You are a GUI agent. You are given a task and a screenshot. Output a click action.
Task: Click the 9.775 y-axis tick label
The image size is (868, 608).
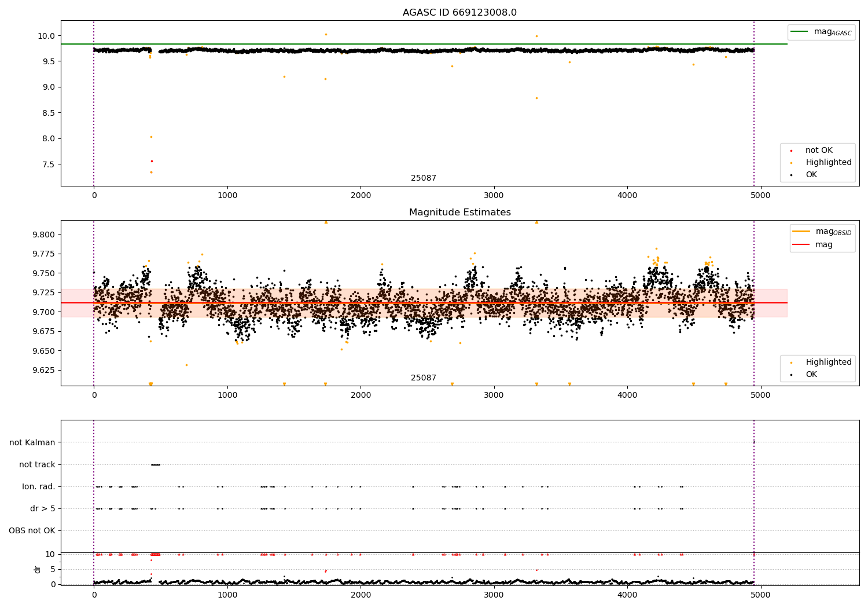[44, 254]
